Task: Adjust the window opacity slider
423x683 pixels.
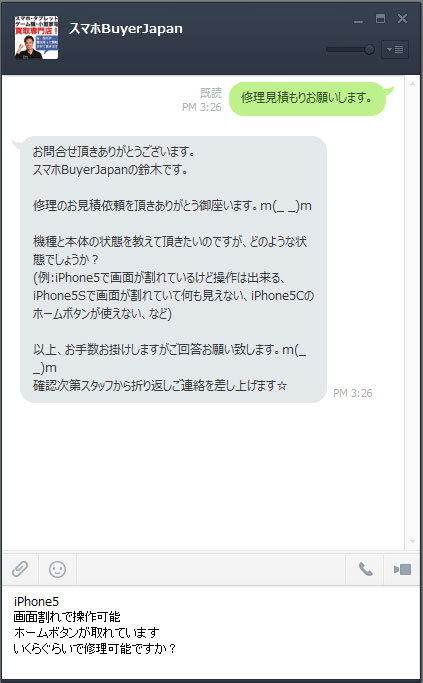Action: (351, 50)
